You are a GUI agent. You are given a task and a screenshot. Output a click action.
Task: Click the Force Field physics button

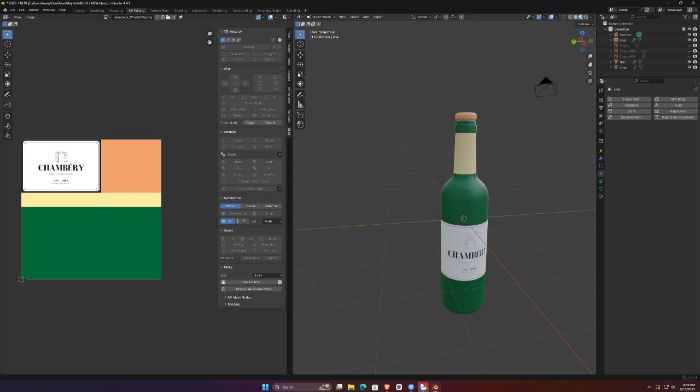pyautogui.click(x=629, y=99)
